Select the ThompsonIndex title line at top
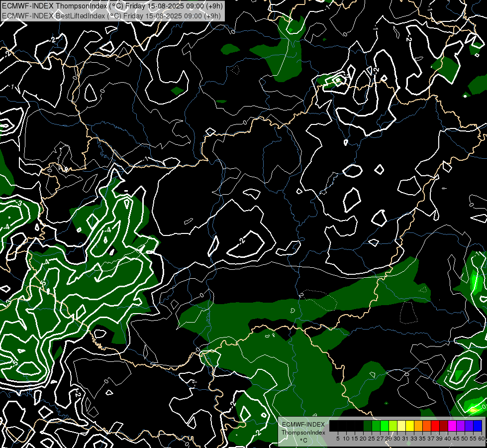487x448 pixels. coord(112,6)
